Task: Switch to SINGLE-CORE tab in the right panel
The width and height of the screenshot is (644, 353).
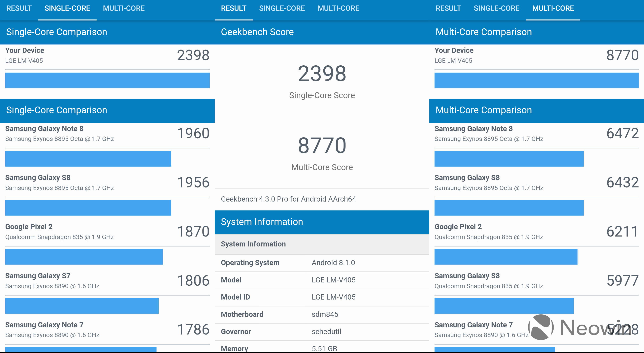Action: click(497, 8)
